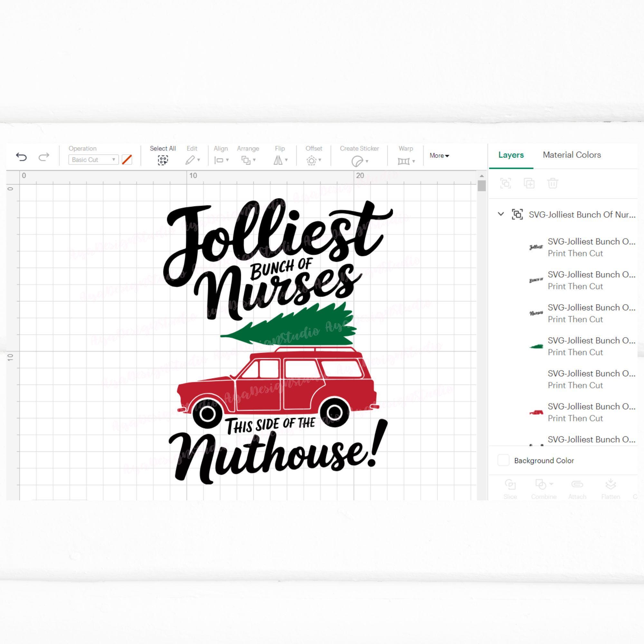Viewport: 644px width, 644px height.
Task: Expand the More toolbar menu
Action: pyautogui.click(x=439, y=156)
